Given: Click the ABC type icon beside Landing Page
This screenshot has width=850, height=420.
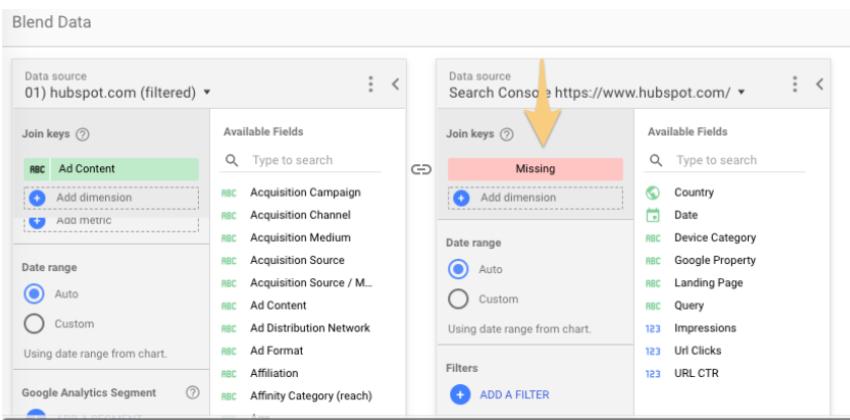Looking at the screenshot, I should pos(653,283).
